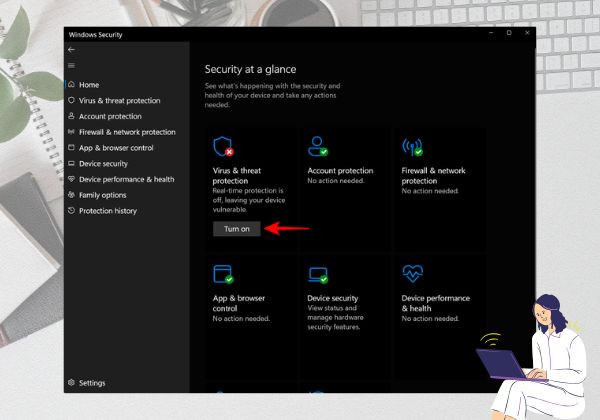This screenshot has width=600, height=420.
Task: Open Device security in the sidebar
Action: click(x=103, y=164)
